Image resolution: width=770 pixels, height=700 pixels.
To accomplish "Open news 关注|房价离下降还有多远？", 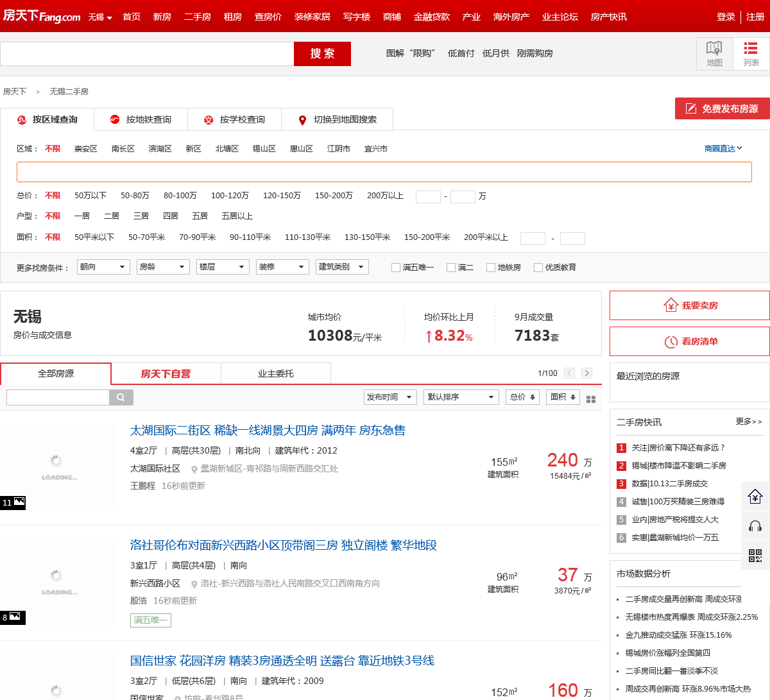I will pyautogui.click(x=678, y=448).
